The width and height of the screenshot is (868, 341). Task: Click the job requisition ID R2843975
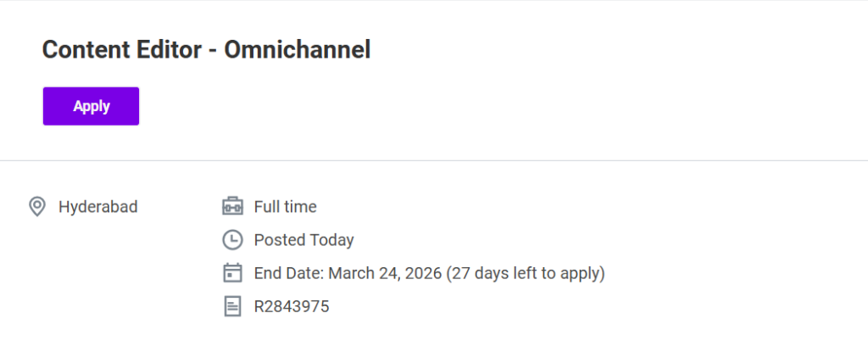point(292,306)
